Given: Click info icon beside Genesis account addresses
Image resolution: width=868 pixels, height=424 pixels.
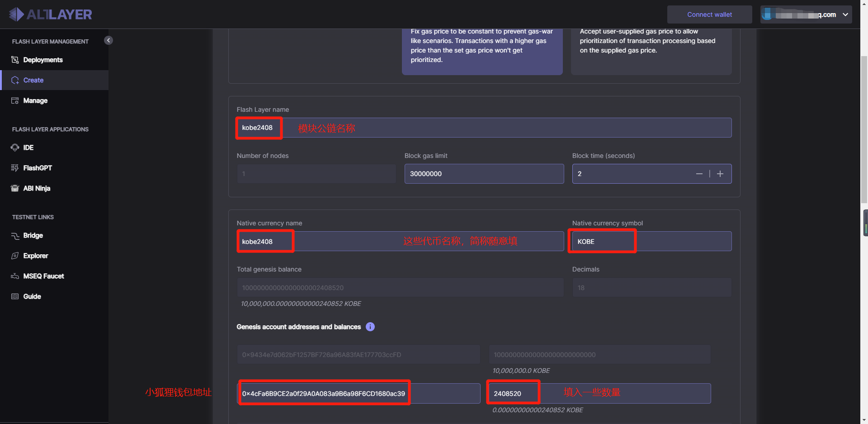Looking at the screenshot, I should pyautogui.click(x=370, y=327).
